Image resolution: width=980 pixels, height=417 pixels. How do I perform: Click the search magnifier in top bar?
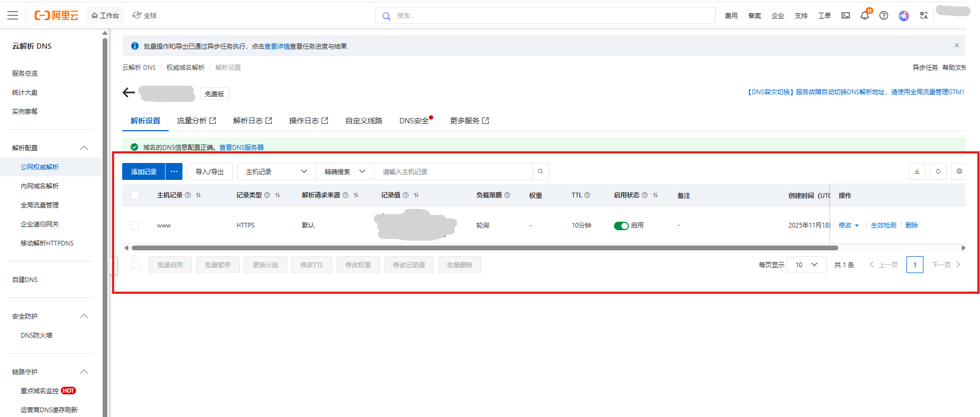387,16
